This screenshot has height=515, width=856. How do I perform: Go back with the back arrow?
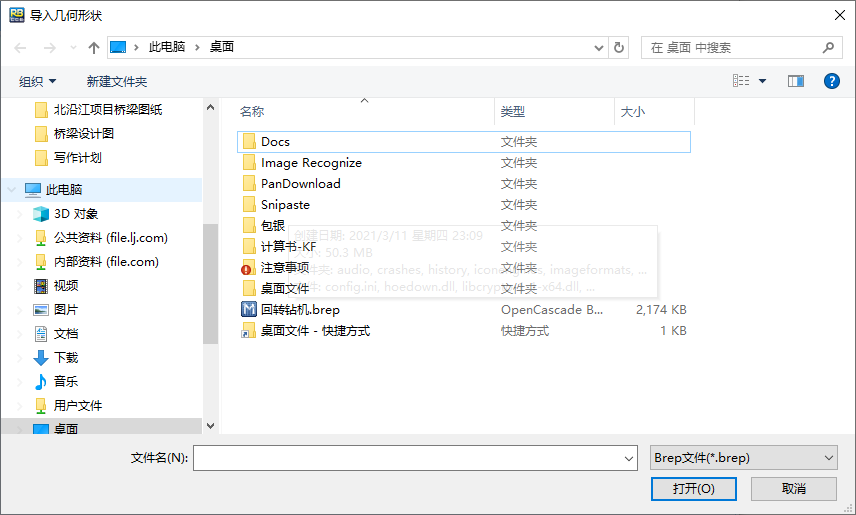(x=20, y=48)
